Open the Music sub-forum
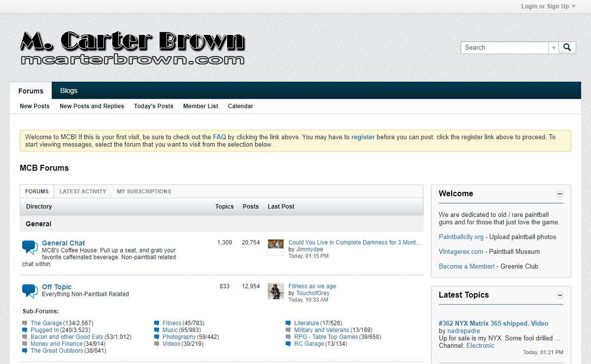The height and width of the screenshot is (364, 591). (170, 330)
